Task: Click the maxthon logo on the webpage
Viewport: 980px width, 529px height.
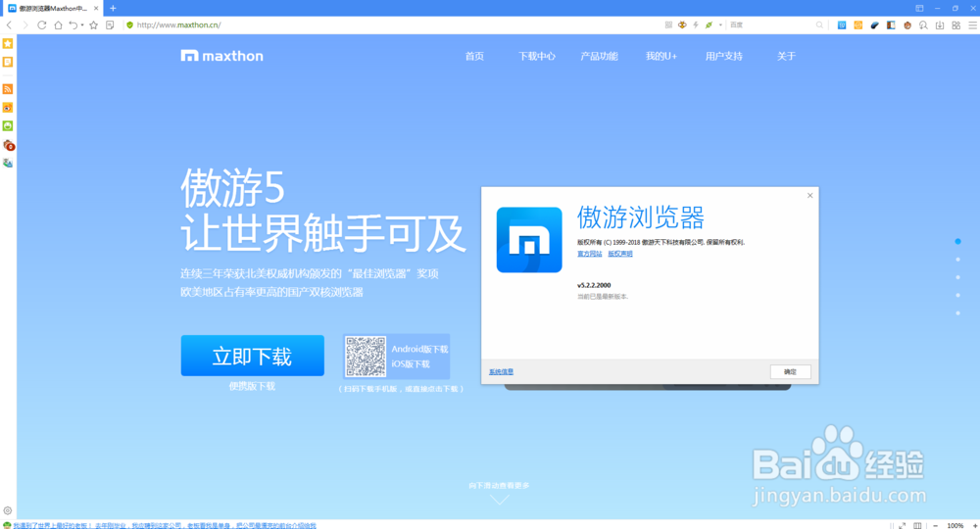Action: pos(221,56)
